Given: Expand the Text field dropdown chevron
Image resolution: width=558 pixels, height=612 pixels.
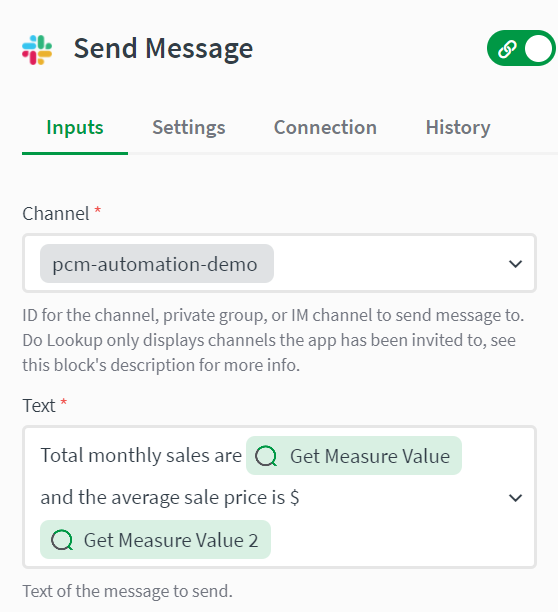Looking at the screenshot, I should pyautogui.click(x=515, y=498).
